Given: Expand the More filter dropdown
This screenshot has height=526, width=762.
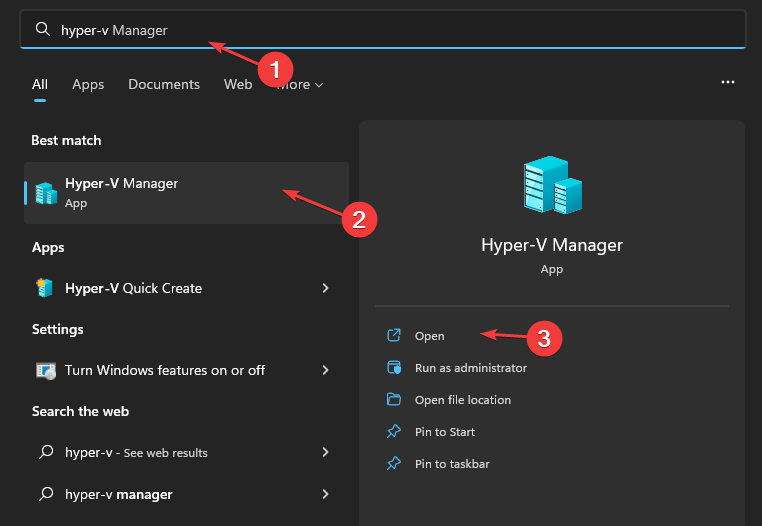Looking at the screenshot, I should tap(300, 85).
